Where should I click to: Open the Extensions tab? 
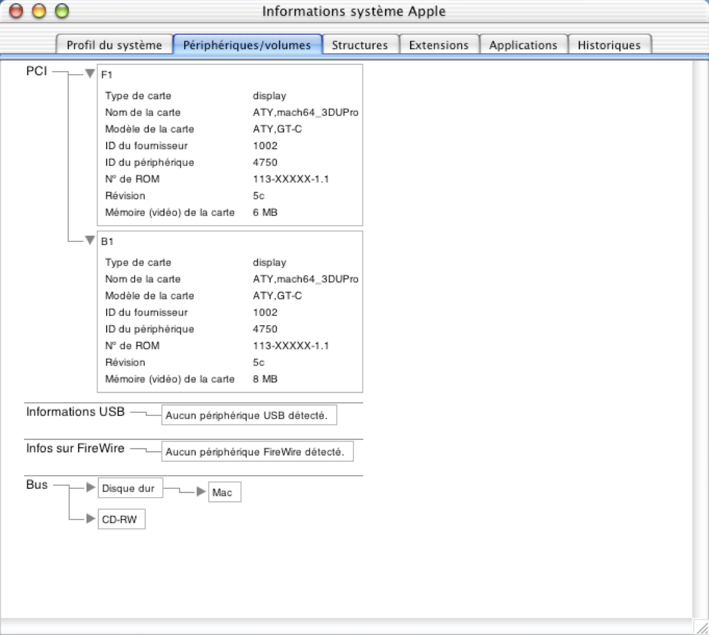(439, 44)
